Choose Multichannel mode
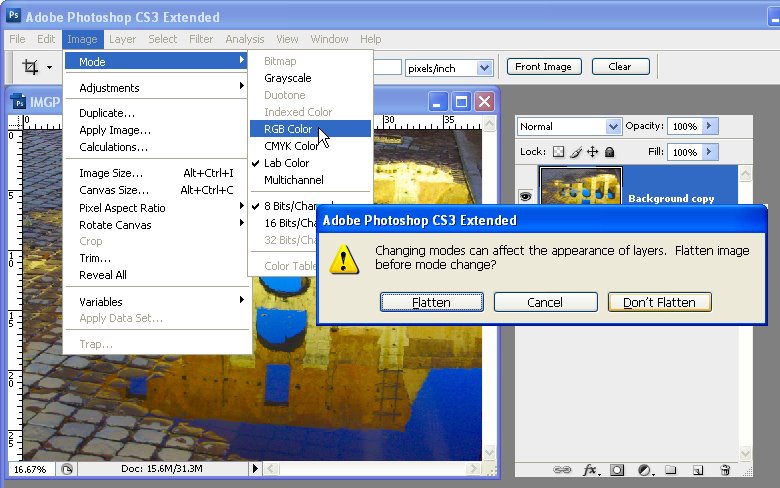This screenshot has height=488, width=780. coord(310,180)
